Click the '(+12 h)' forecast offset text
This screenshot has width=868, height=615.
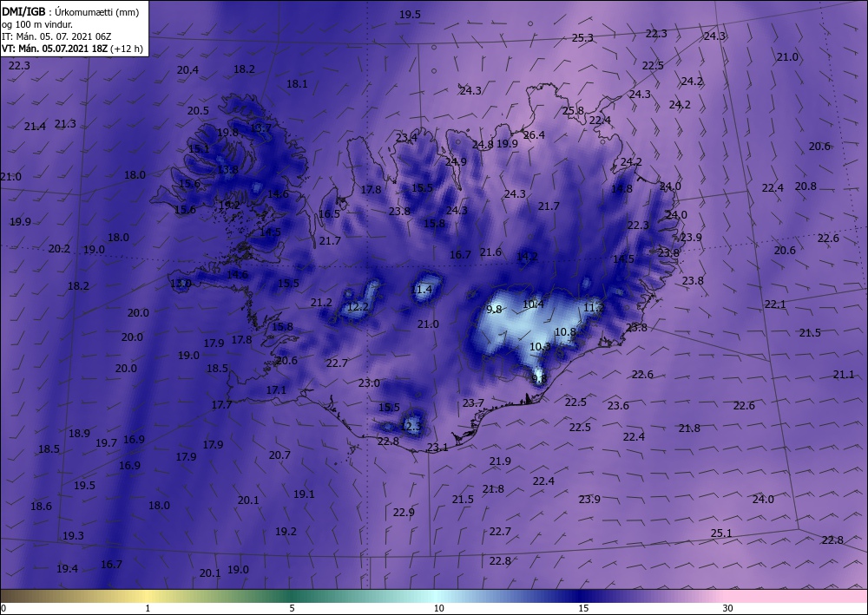coord(126,49)
